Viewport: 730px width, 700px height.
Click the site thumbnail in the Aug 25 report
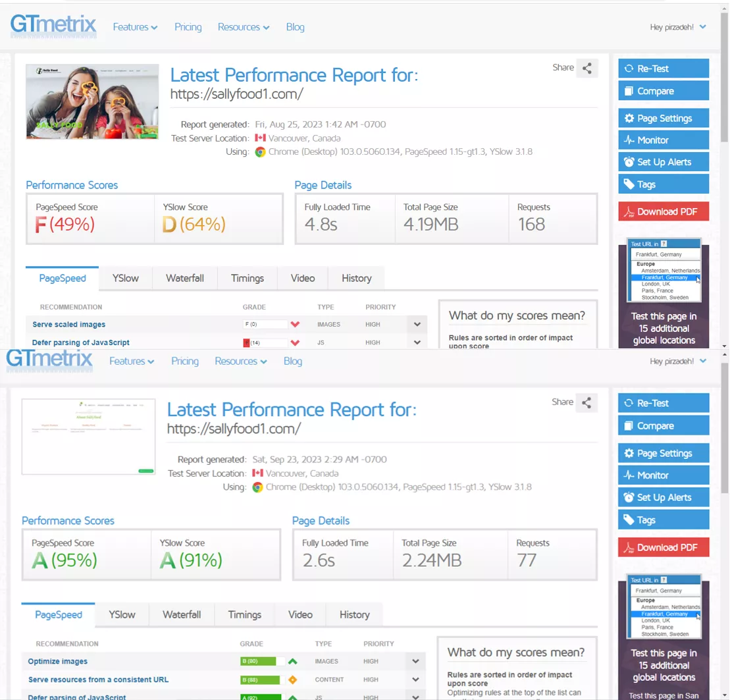pos(92,101)
